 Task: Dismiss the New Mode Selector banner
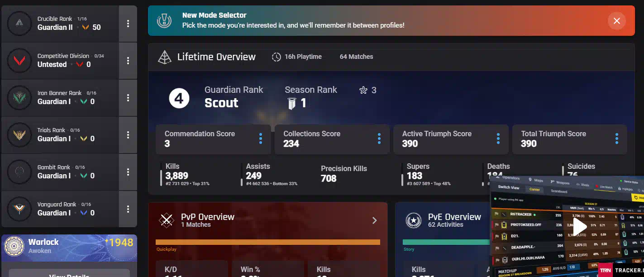pos(617,21)
